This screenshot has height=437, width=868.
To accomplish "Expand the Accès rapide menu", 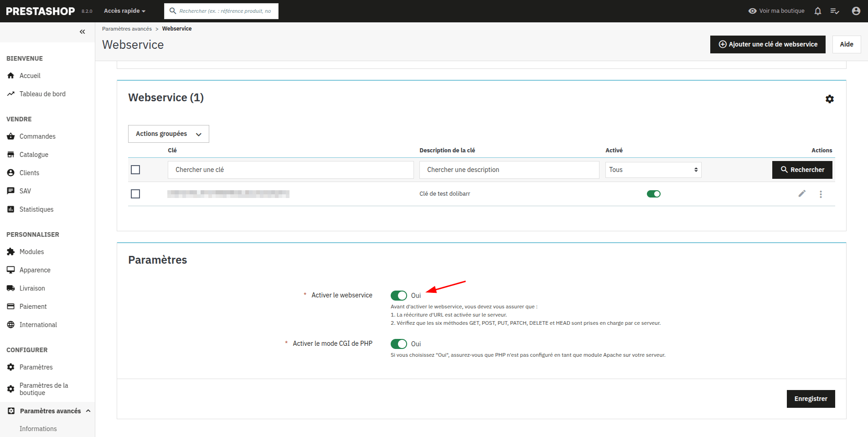I will 124,11.
